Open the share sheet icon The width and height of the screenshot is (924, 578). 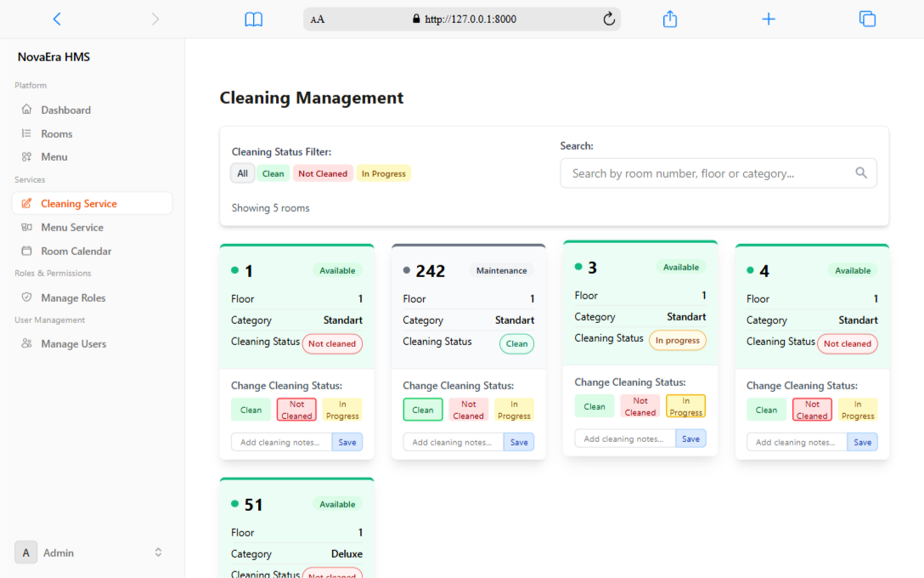[670, 19]
